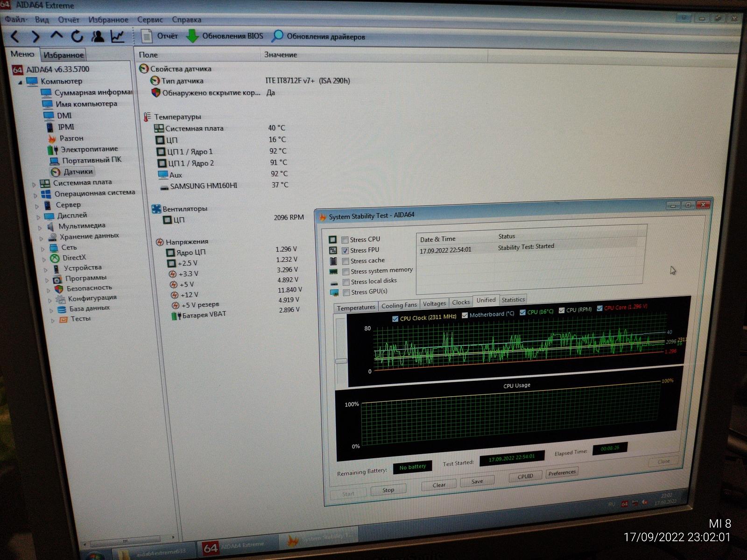Switch to the Statistics tab

pyautogui.click(x=513, y=300)
